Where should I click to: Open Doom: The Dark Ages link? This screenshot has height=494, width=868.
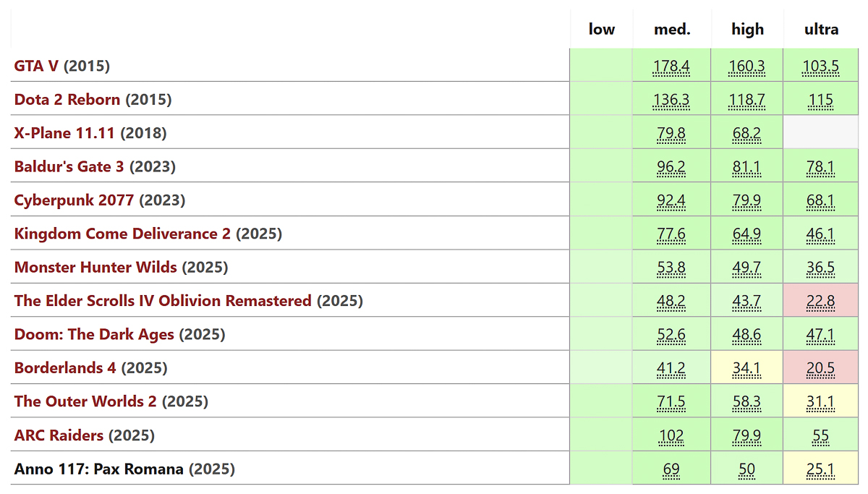pos(94,335)
